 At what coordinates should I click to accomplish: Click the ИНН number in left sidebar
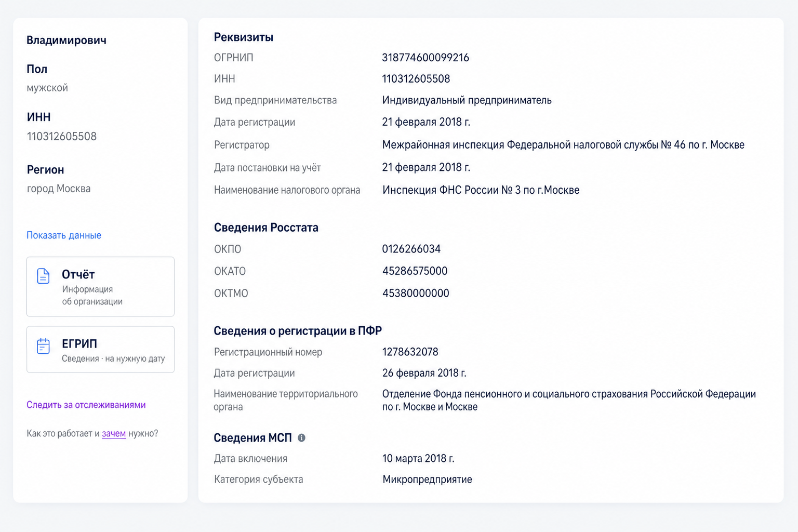62,137
